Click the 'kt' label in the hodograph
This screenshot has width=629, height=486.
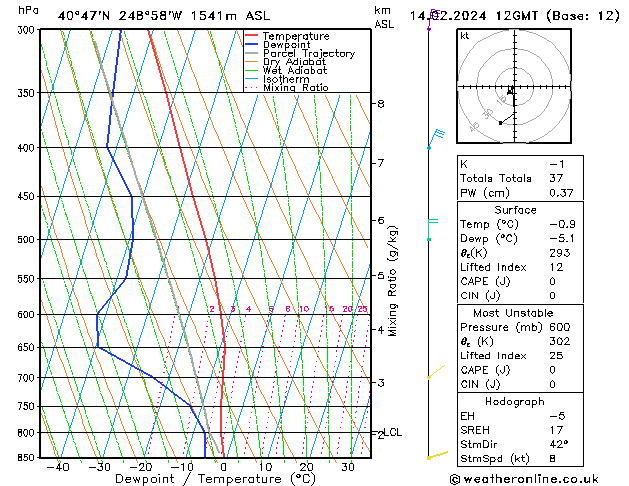click(465, 35)
